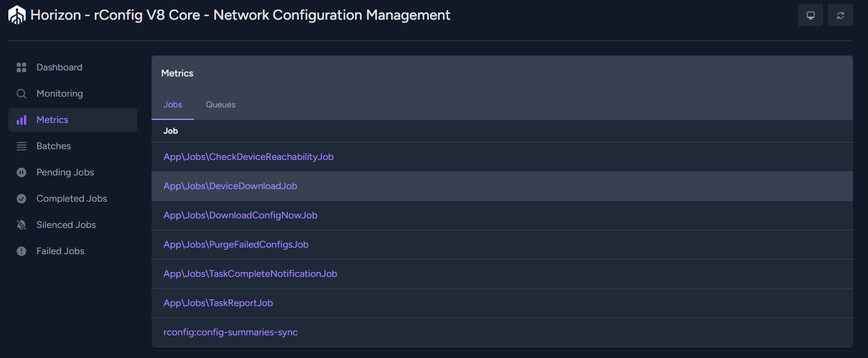Go to Monitoring in the sidebar
The image size is (868, 358).
pyautogui.click(x=73, y=94)
